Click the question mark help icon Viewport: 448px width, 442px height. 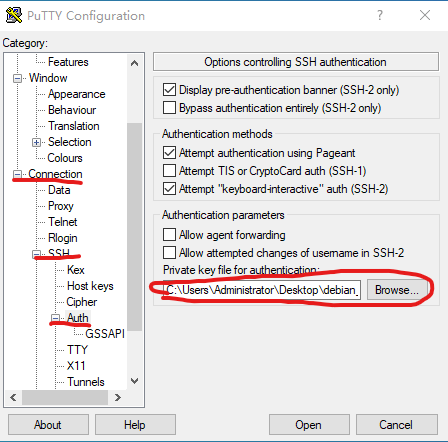[x=380, y=15]
